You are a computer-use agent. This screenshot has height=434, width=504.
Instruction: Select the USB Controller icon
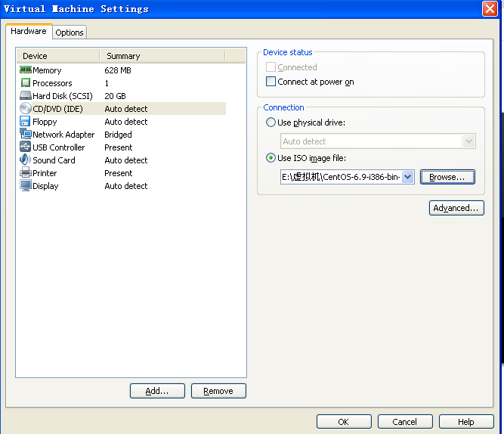coord(26,147)
